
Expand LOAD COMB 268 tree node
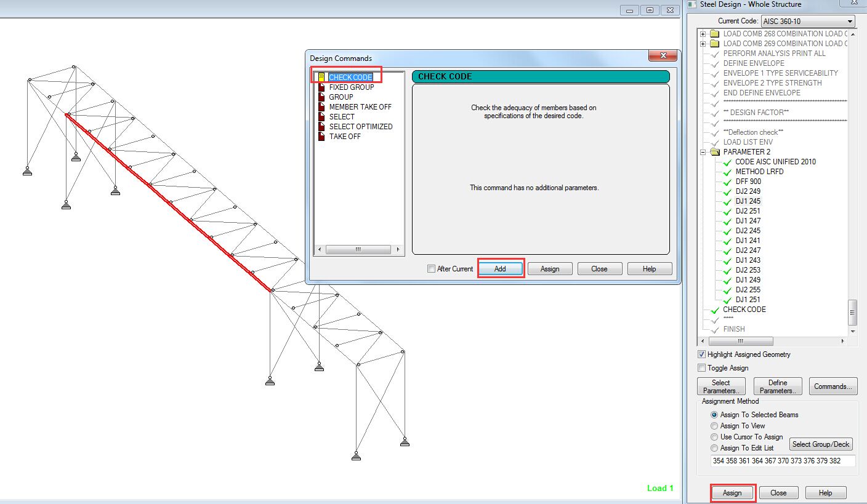(703, 34)
